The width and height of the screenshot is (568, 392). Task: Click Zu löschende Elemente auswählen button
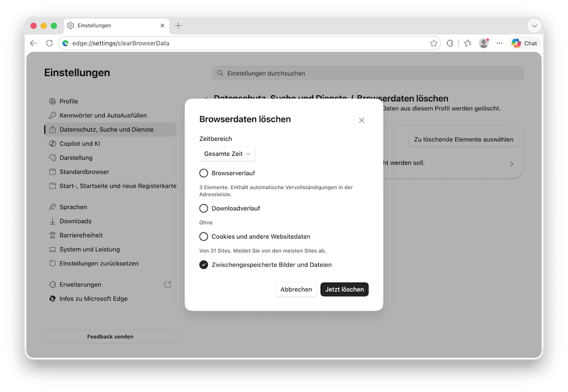[463, 139]
